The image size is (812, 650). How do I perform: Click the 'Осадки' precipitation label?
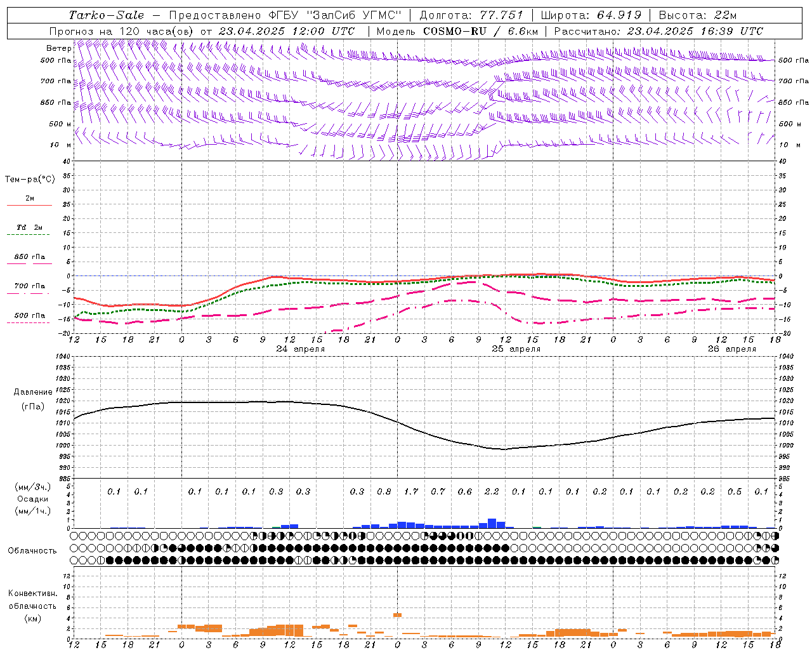tap(32, 499)
